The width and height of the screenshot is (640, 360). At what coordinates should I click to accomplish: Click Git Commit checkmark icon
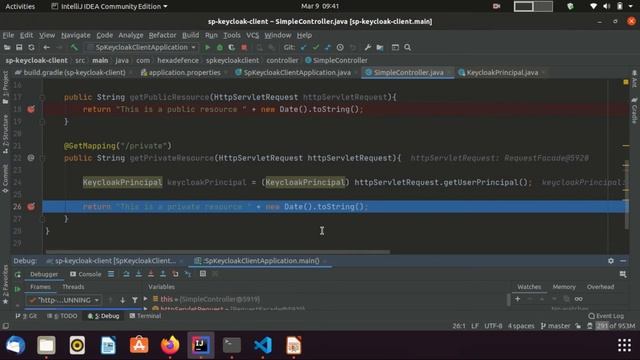(x=316, y=47)
